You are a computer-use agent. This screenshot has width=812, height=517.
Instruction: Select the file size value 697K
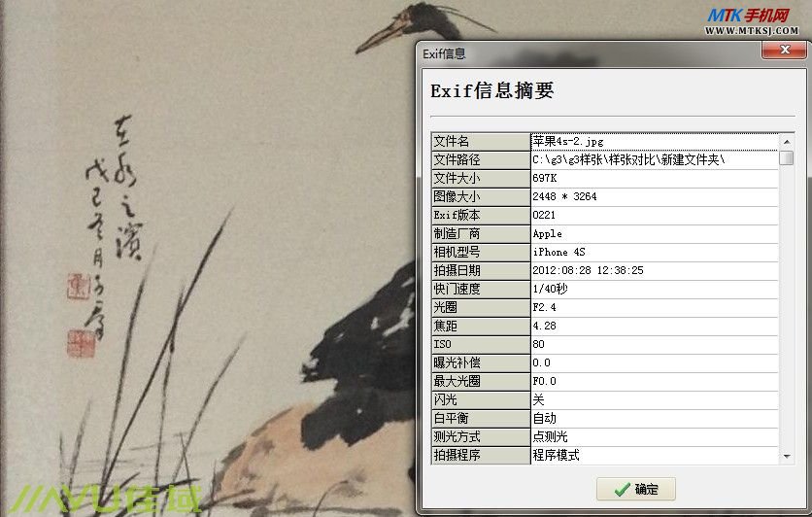[x=655, y=178]
